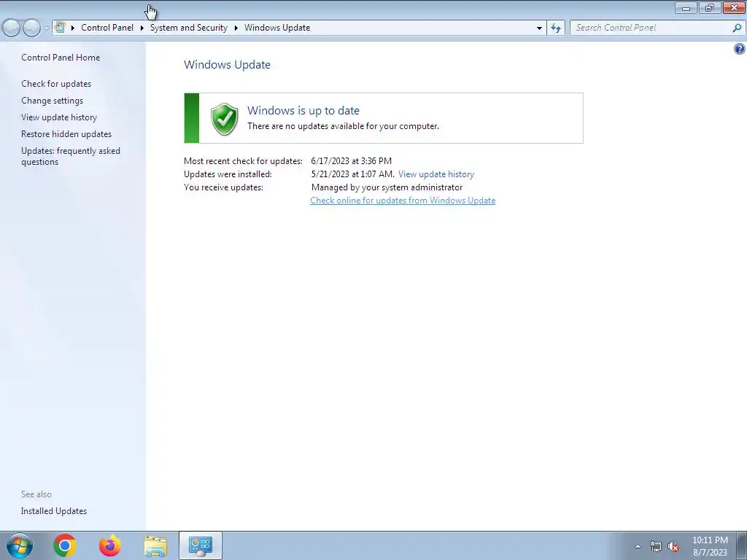Viewport: 747px width, 560px height.
Task: Click the Refresh button beside address bar
Action: click(x=556, y=28)
